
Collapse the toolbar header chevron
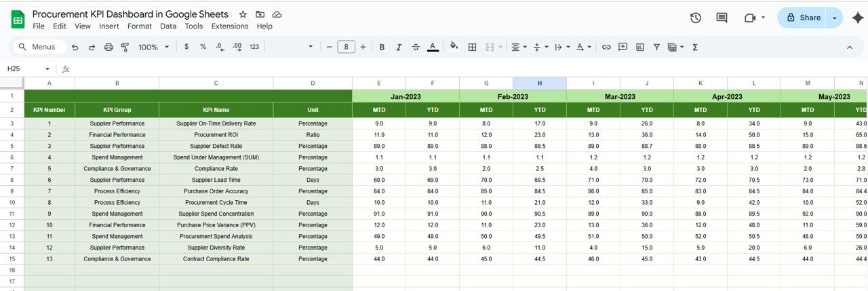(850, 47)
